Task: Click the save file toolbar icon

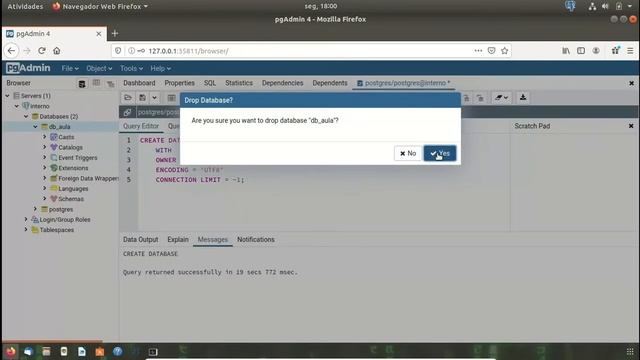Action: (x=142, y=98)
